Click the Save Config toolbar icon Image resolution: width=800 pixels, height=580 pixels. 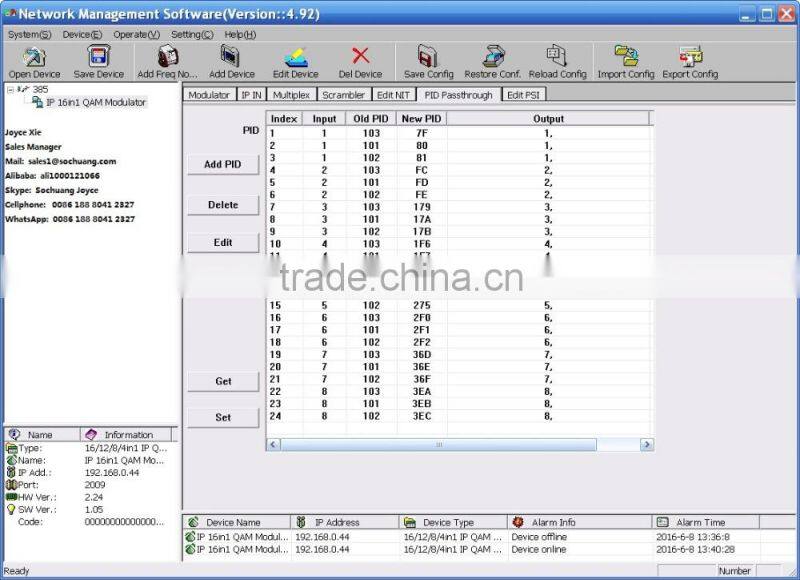click(428, 57)
